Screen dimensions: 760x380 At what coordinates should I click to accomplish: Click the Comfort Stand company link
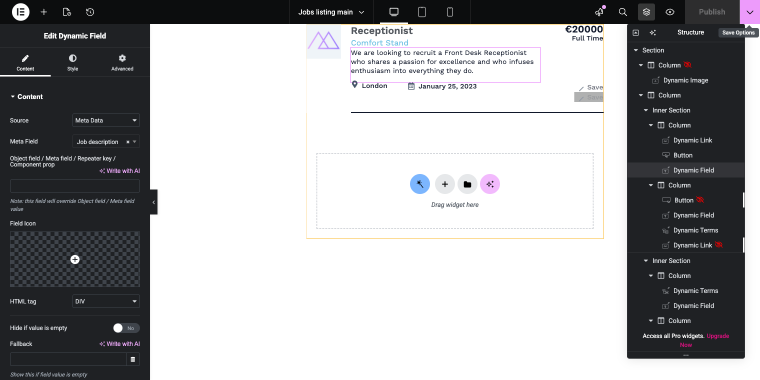[380, 43]
